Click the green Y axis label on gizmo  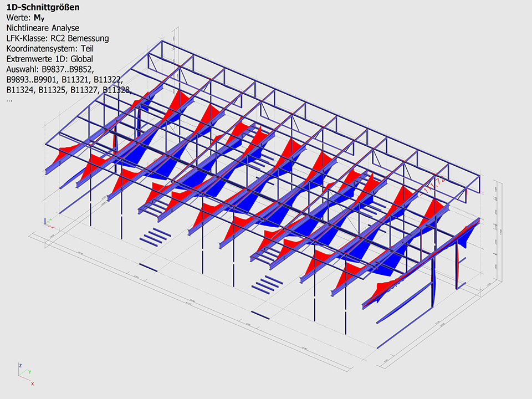tap(30, 372)
